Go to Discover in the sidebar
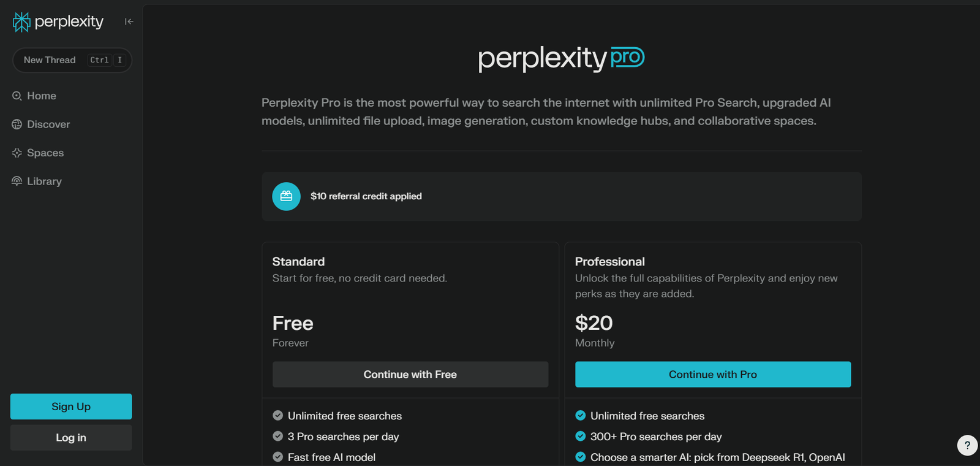 click(48, 124)
